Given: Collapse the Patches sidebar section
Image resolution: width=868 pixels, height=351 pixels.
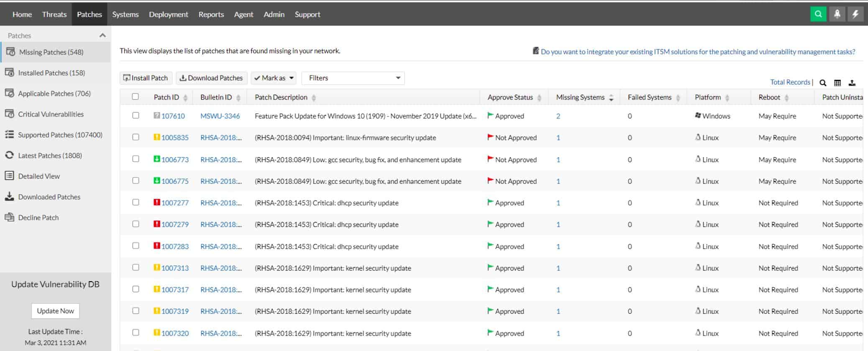Looking at the screenshot, I should pos(102,36).
